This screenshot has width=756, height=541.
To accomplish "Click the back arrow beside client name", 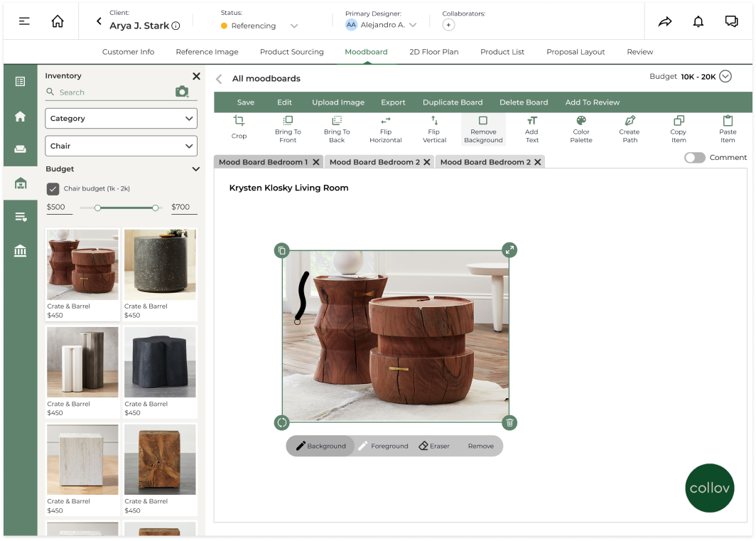I will point(99,21).
